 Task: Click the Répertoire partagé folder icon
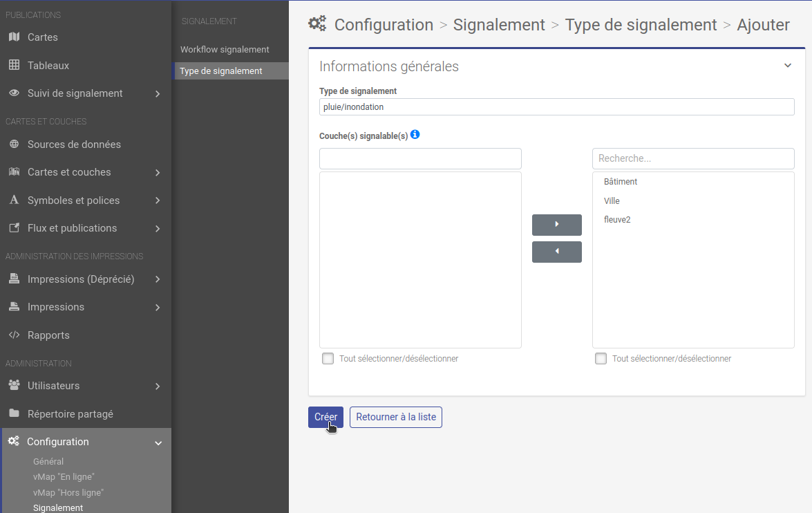click(x=12, y=413)
